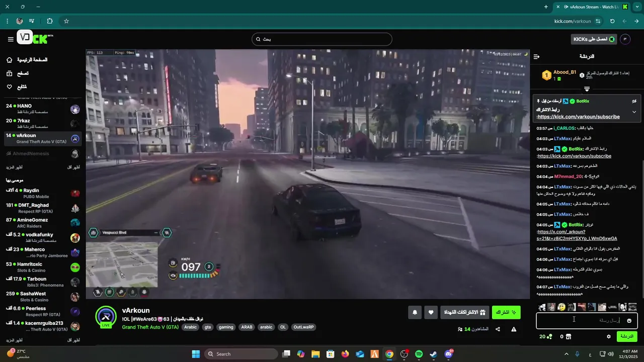Select the thinking emoji emote in chat bar

pyautogui.click(x=561, y=307)
